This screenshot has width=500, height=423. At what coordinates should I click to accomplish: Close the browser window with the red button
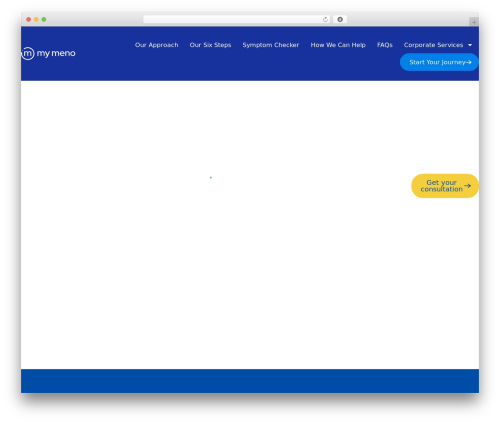click(x=29, y=20)
